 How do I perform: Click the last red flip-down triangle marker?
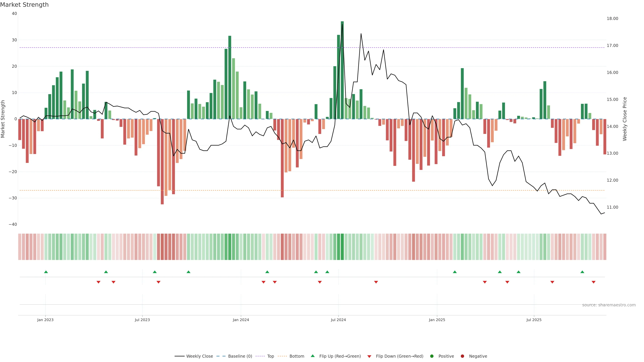click(x=594, y=282)
